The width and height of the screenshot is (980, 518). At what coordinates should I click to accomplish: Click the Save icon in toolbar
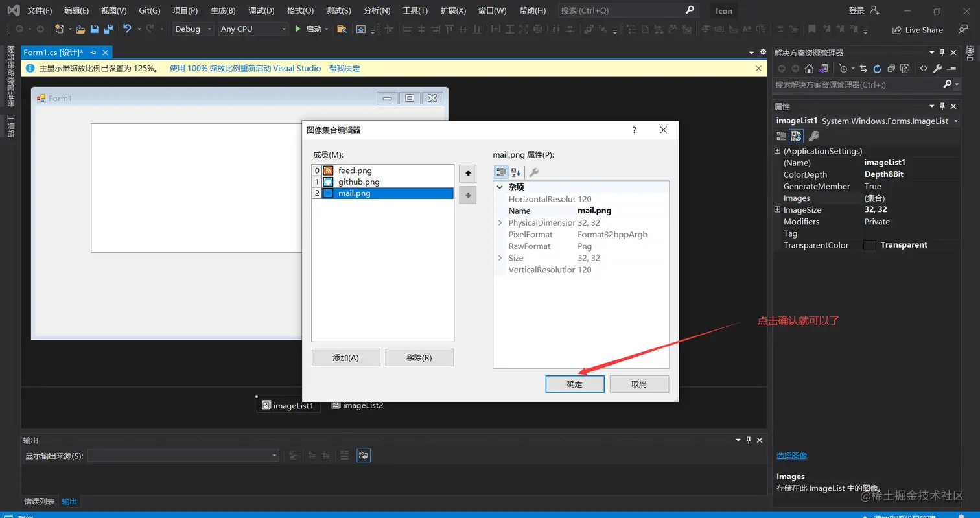pos(95,29)
